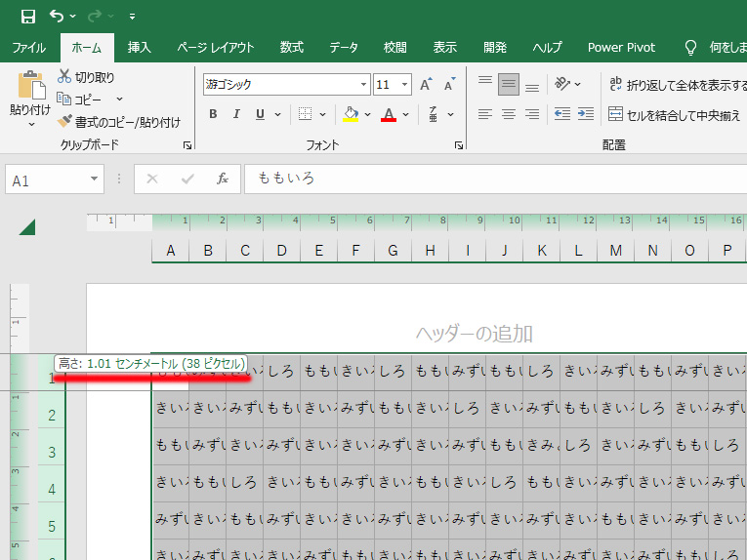Toggle middle vertical alignment button

click(508, 85)
